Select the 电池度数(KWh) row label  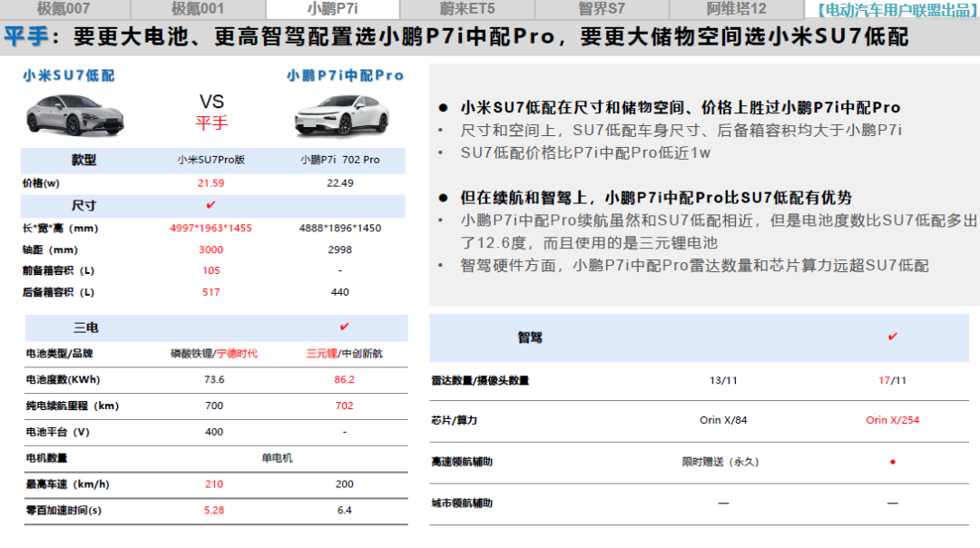(x=63, y=379)
